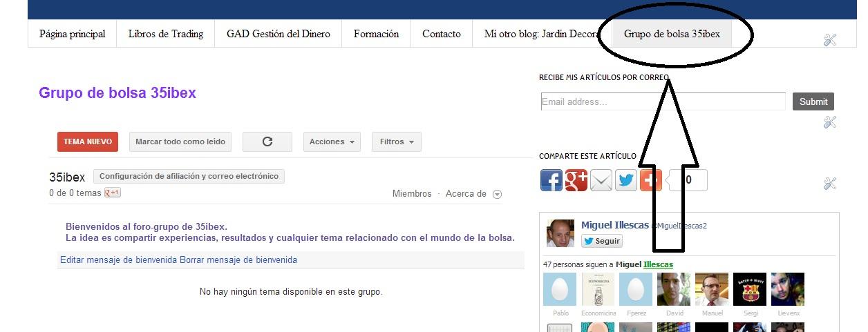Open the Miguel Illescas Twitter name link

pos(615,225)
